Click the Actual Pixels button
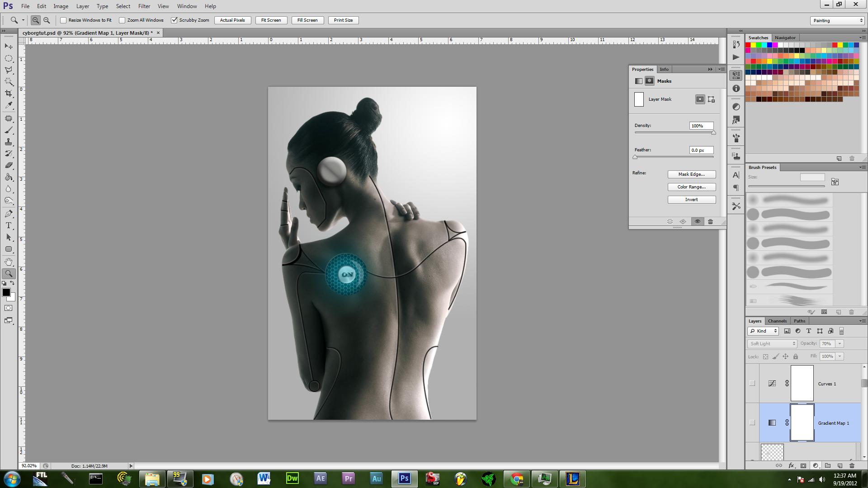868x488 pixels. point(232,20)
